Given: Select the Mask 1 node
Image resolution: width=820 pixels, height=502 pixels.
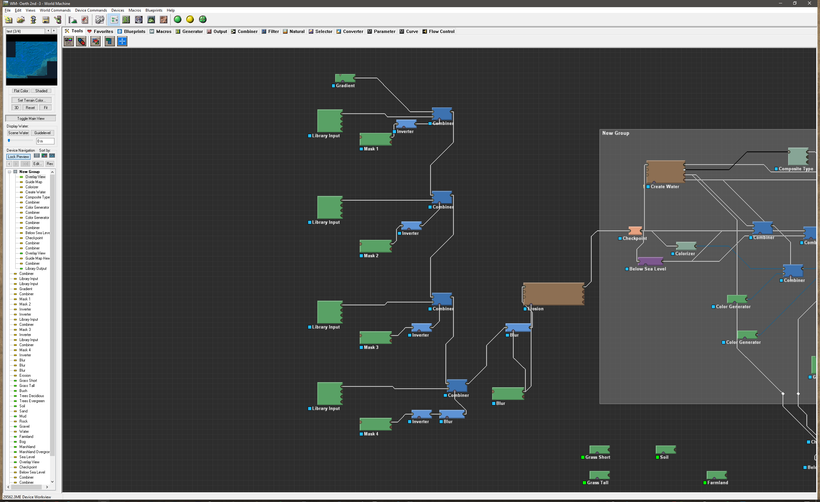Looking at the screenshot, I should (x=375, y=139).
